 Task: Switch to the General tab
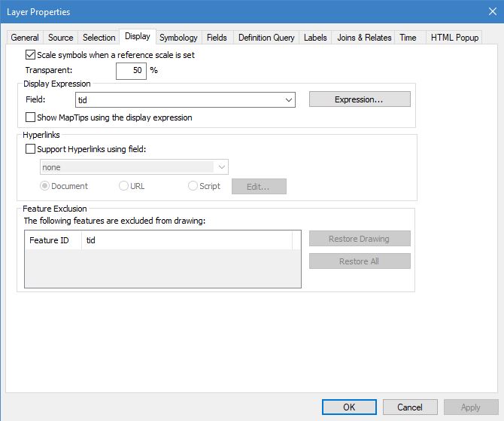click(x=25, y=38)
